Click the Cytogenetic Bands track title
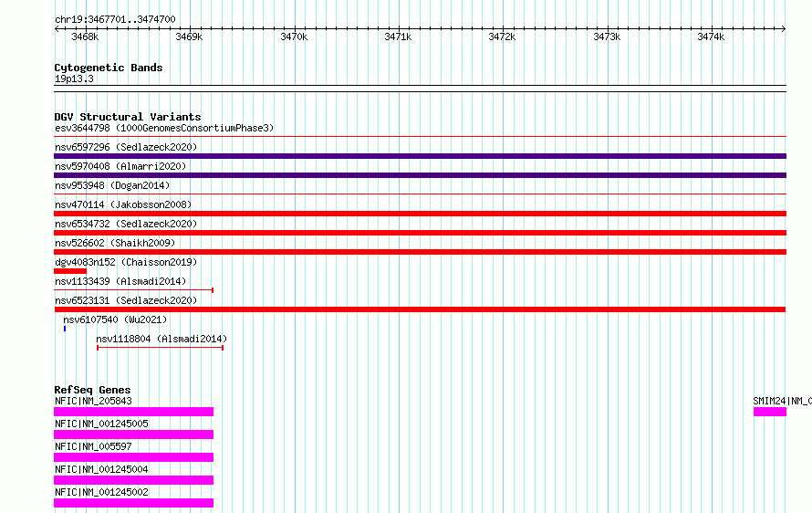Viewport: 812px width, 513px height. point(109,68)
